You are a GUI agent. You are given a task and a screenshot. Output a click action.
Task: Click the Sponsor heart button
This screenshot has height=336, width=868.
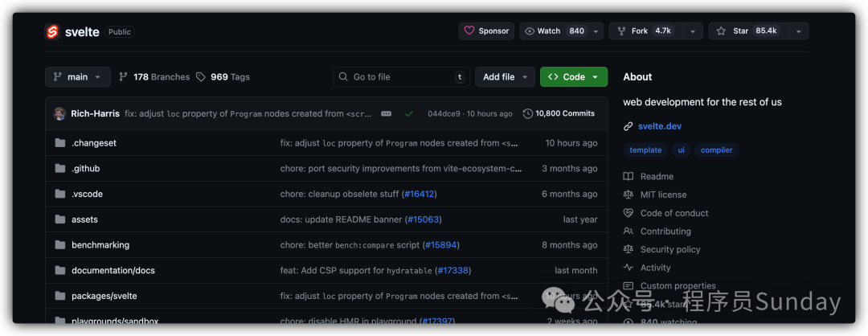pos(485,31)
